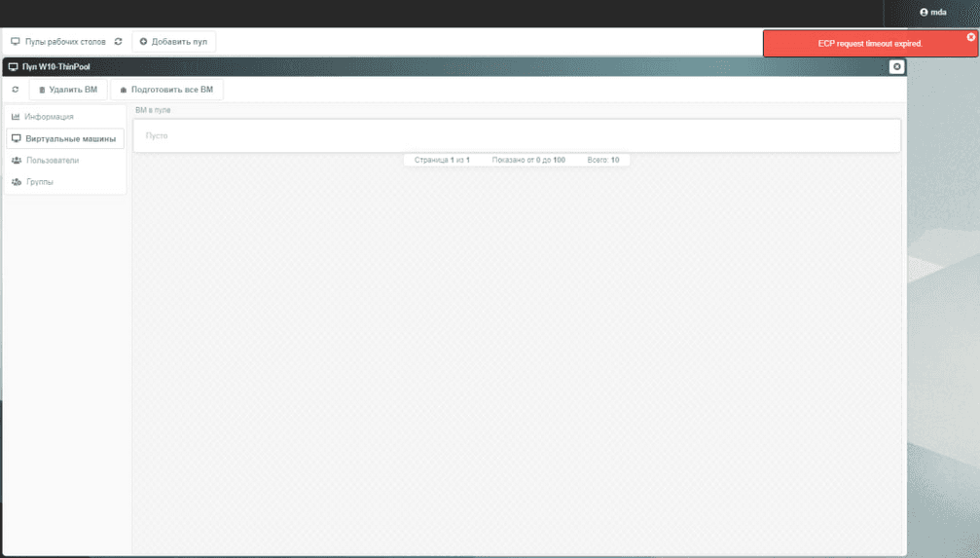Click the empty Пусто VM list row
Image resolution: width=980 pixels, height=558 pixels.
tap(516, 136)
